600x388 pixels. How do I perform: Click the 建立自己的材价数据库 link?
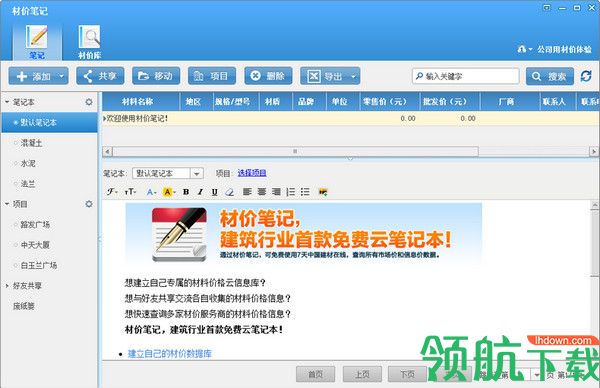(170, 353)
